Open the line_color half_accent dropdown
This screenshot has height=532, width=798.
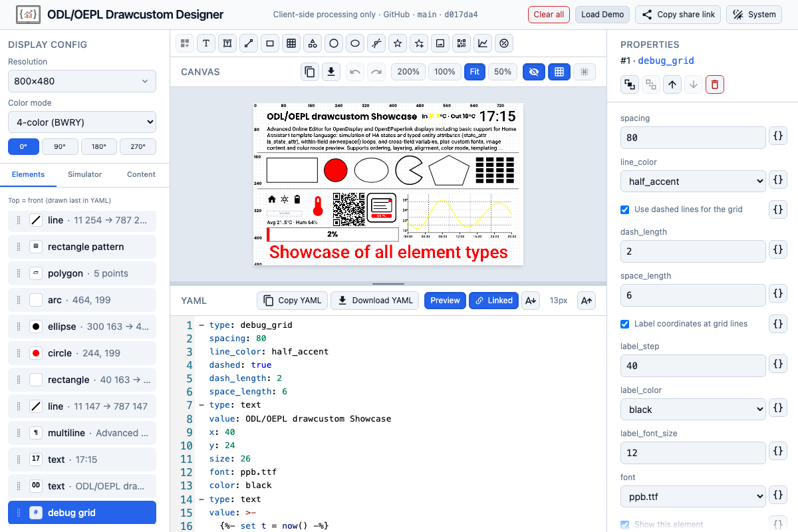click(693, 181)
